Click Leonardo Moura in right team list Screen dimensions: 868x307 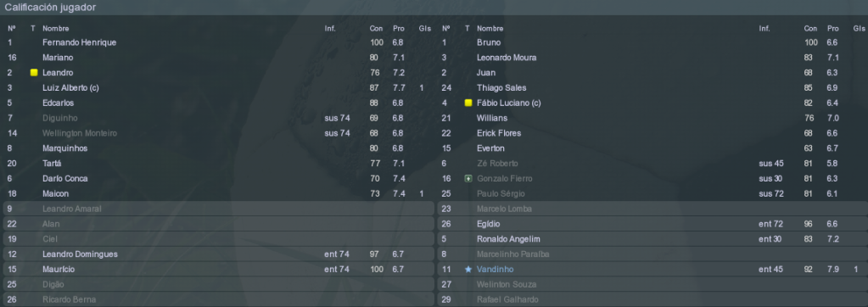coord(506,58)
